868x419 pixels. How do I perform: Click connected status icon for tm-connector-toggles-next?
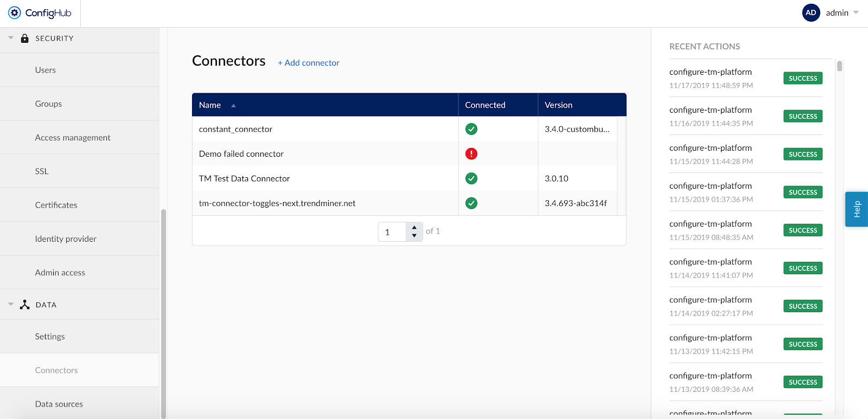click(471, 203)
